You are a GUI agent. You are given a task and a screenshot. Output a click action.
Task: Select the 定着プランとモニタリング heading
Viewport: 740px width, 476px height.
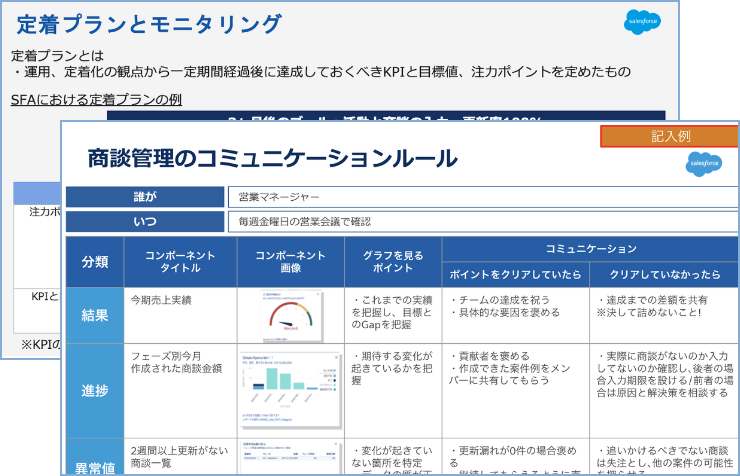pos(149,24)
